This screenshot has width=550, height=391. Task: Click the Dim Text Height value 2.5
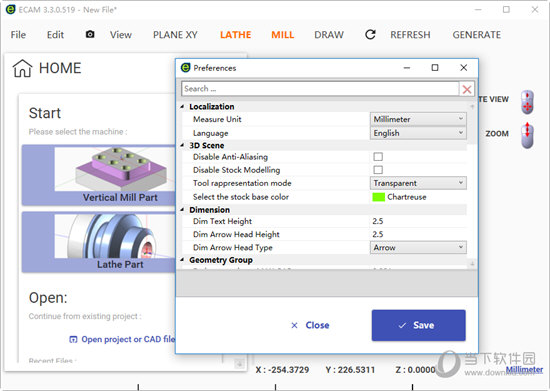378,221
